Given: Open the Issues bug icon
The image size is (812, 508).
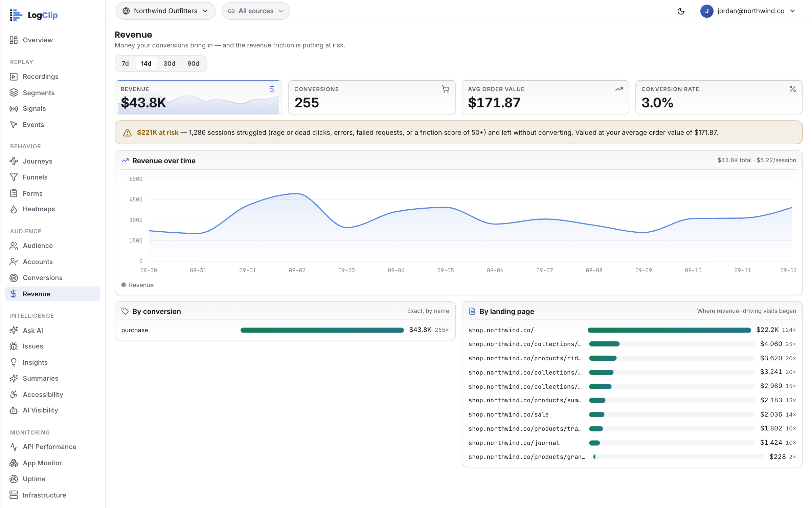Looking at the screenshot, I should point(14,346).
